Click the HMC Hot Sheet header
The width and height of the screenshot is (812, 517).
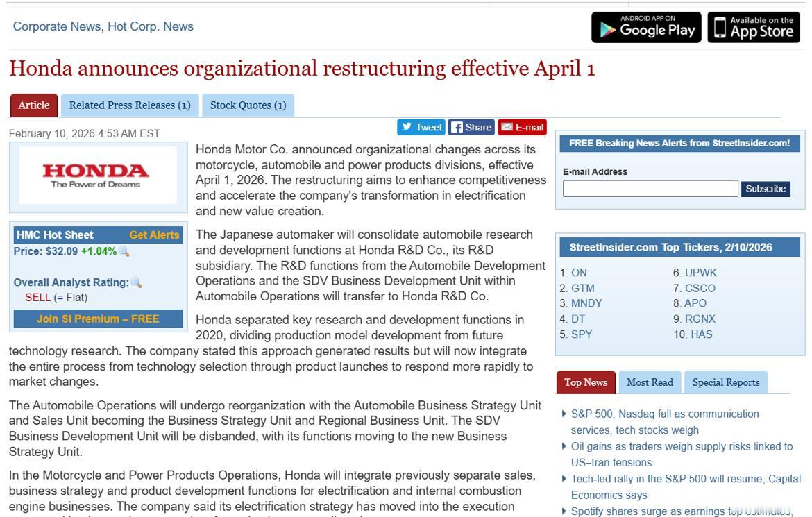55,235
